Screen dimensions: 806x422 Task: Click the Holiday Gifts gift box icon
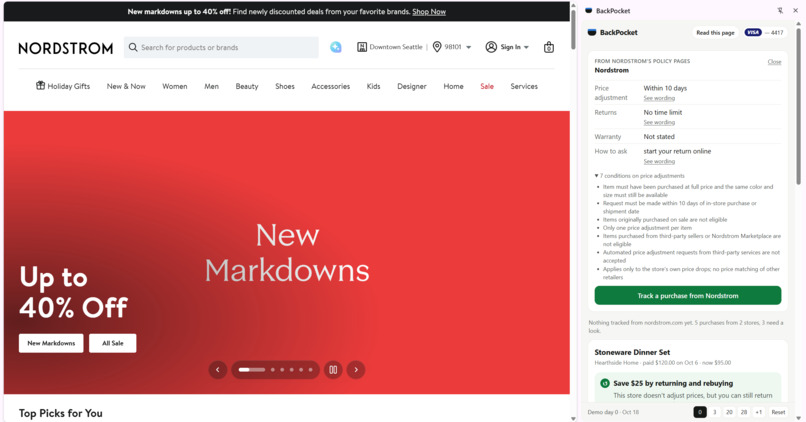[x=40, y=85]
